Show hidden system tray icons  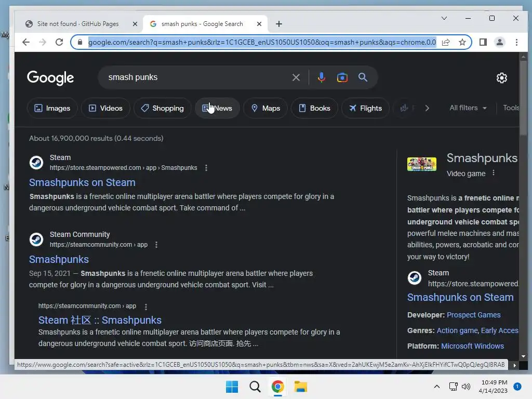pyautogui.click(x=436, y=387)
